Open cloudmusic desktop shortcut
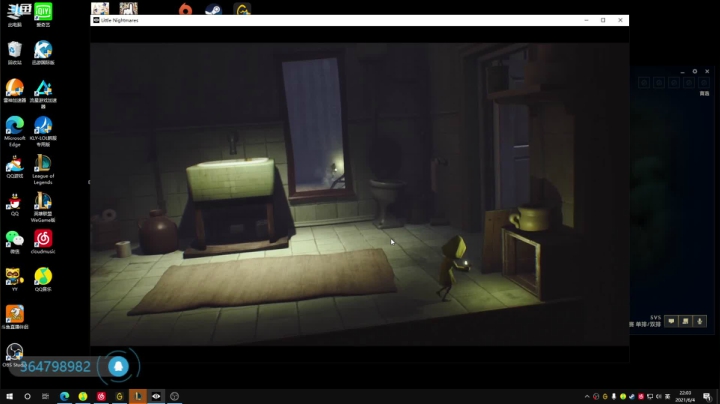This screenshot has width=720, height=404. coord(43,240)
